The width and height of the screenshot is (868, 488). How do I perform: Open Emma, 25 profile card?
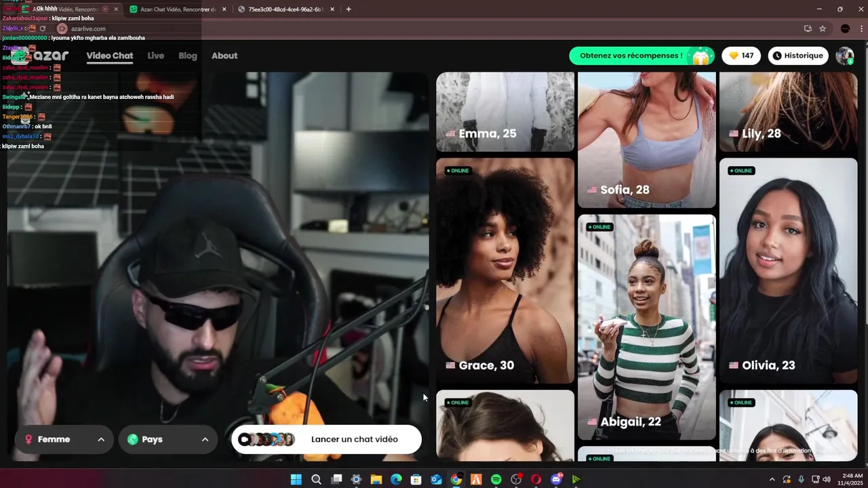[505, 112]
